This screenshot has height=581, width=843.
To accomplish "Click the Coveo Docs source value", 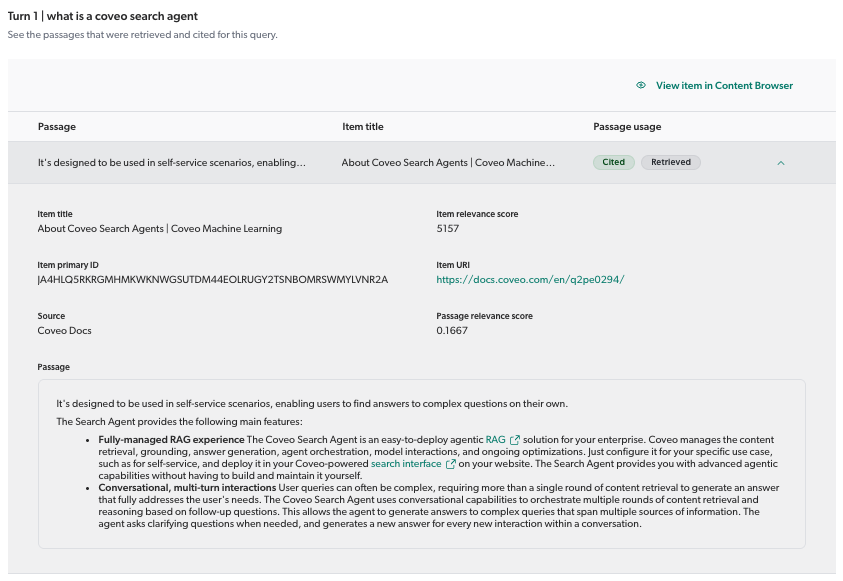I will tap(65, 331).
